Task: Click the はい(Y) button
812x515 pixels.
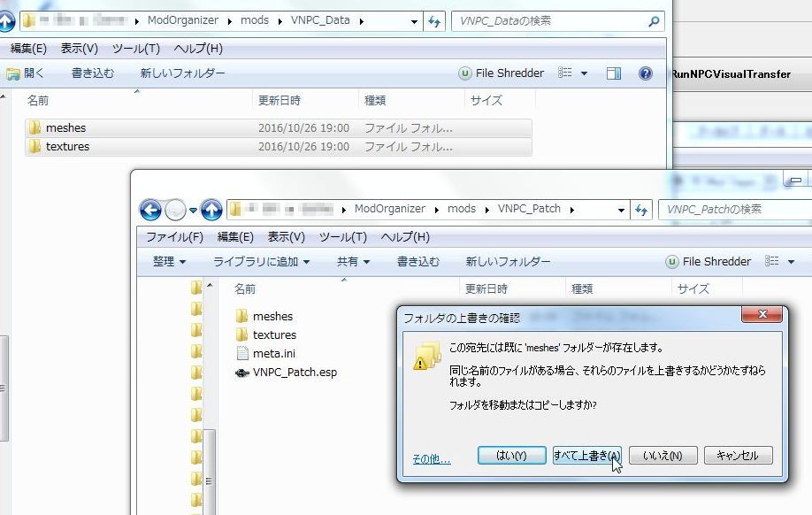Action: tap(511, 456)
